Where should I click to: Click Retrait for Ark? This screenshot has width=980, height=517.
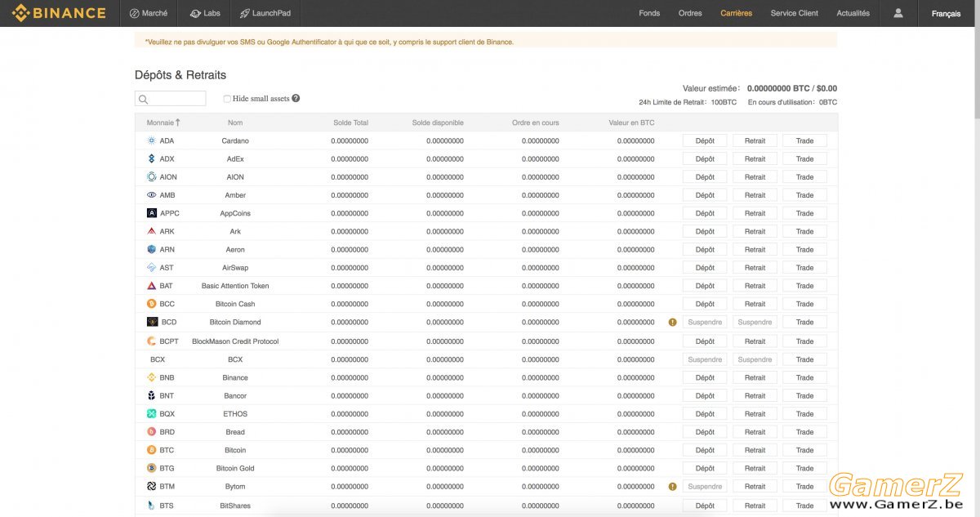pyautogui.click(x=755, y=231)
